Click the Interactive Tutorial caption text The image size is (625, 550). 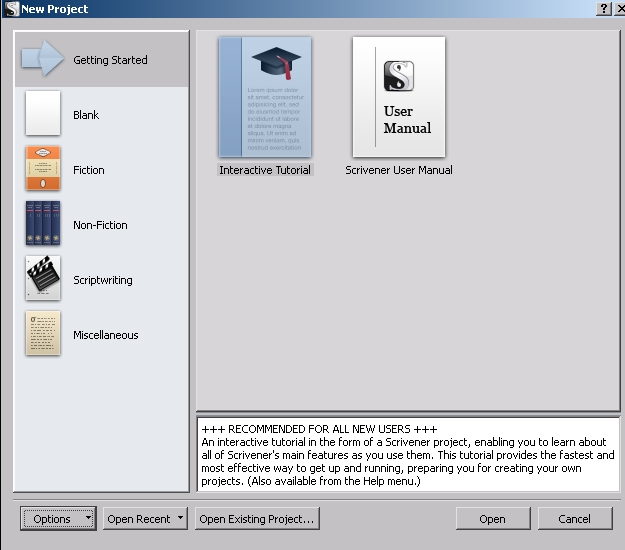tap(265, 170)
